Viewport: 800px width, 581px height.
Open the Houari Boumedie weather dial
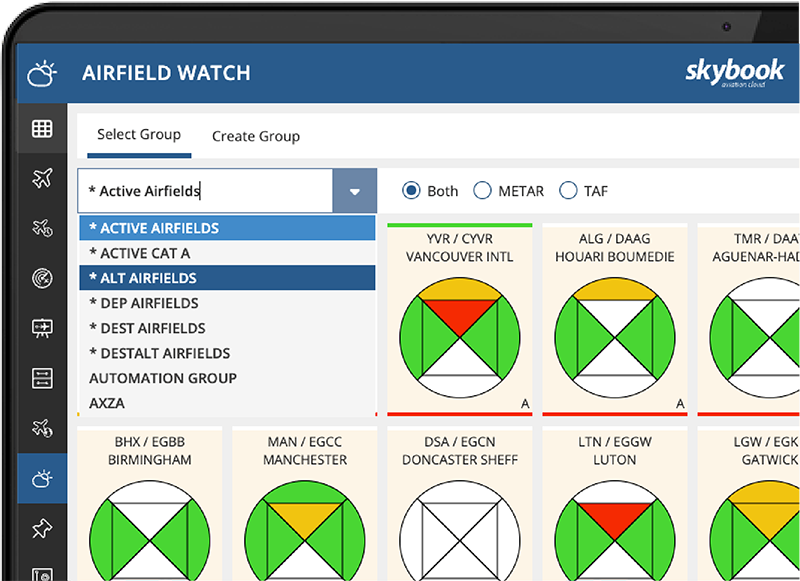click(x=615, y=338)
